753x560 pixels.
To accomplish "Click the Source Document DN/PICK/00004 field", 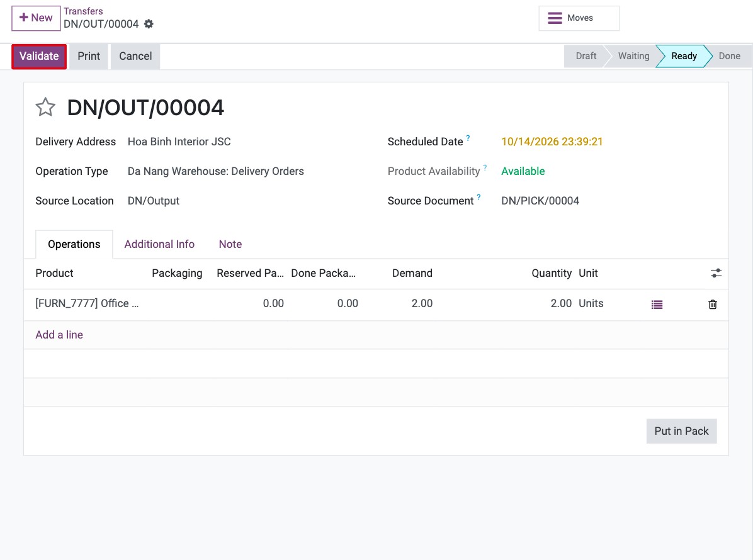I will pyautogui.click(x=540, y=201).
